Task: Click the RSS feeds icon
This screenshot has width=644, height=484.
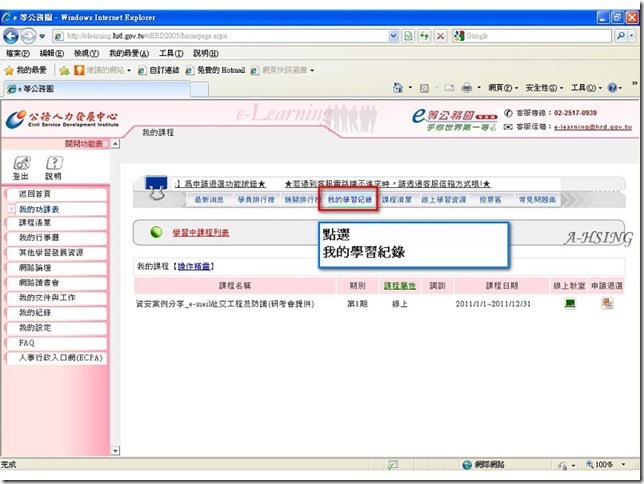Action: click(424, 88)
